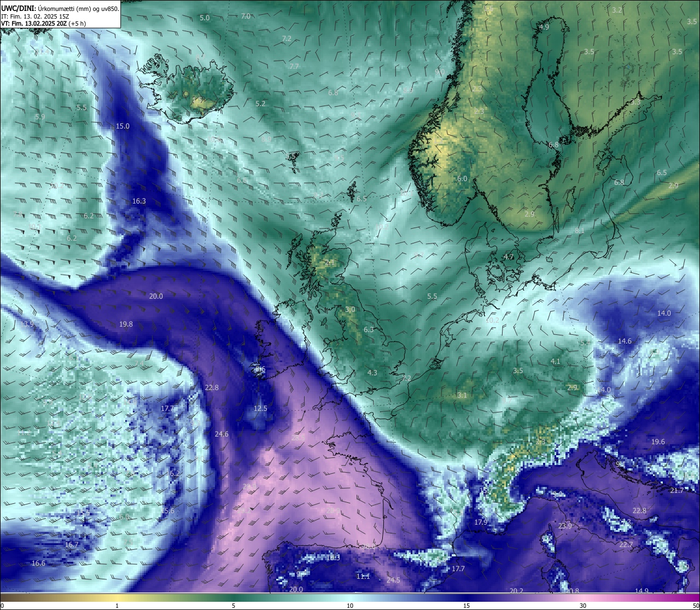Click the 5.2 value near Iceland
This screenshot has width=700, height=610.
pos(260,104)
